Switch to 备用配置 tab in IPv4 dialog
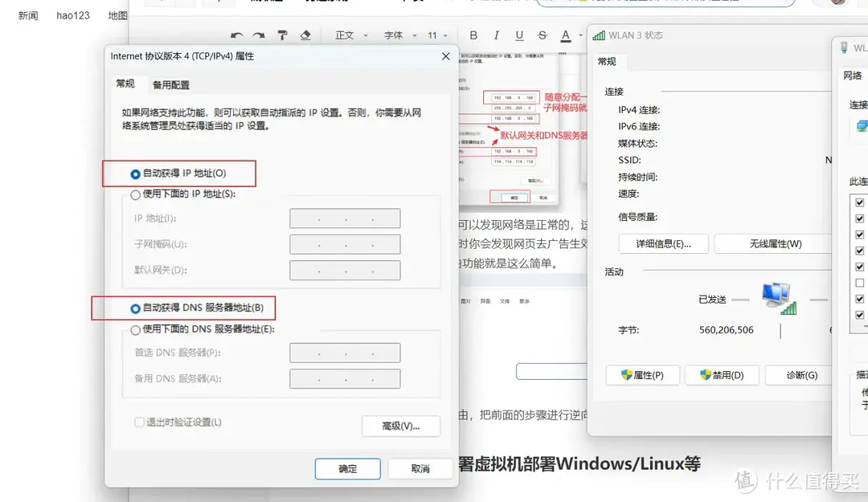Screen dimensions: 868x502 tap(171, 84)
